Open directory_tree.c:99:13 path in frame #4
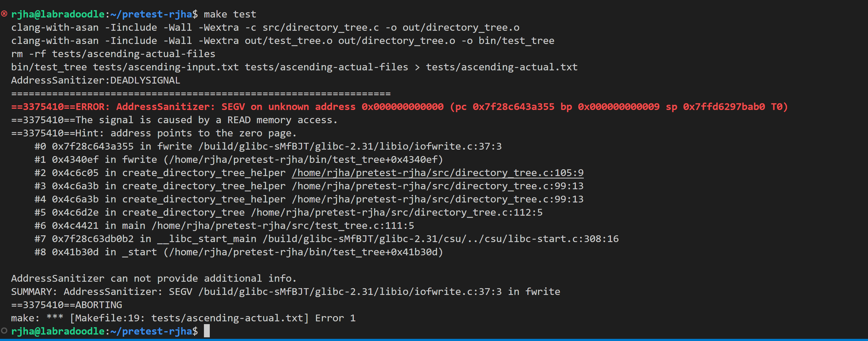This screenshot has width=868, height=341. (437, 199)
